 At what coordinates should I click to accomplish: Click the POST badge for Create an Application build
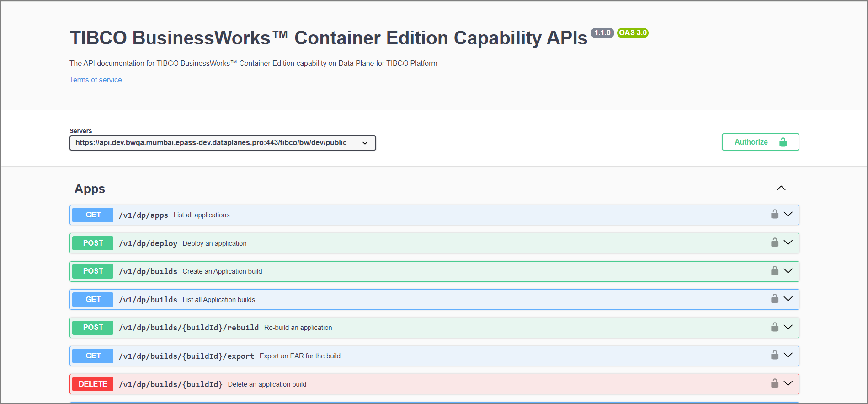coord(93,271)
